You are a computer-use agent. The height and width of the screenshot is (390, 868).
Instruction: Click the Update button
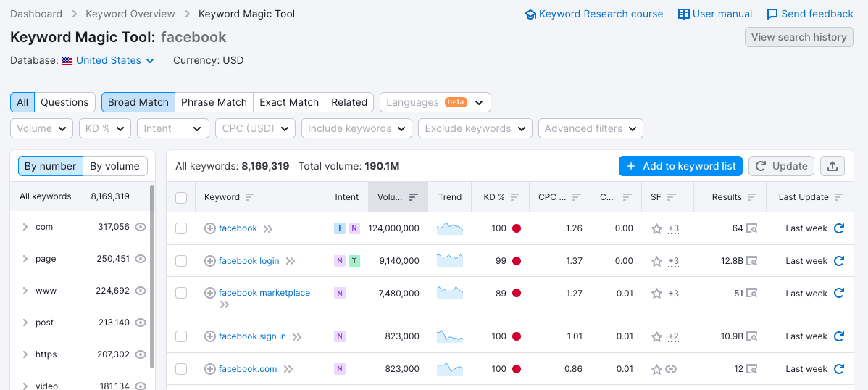click(x=782, y=166)
